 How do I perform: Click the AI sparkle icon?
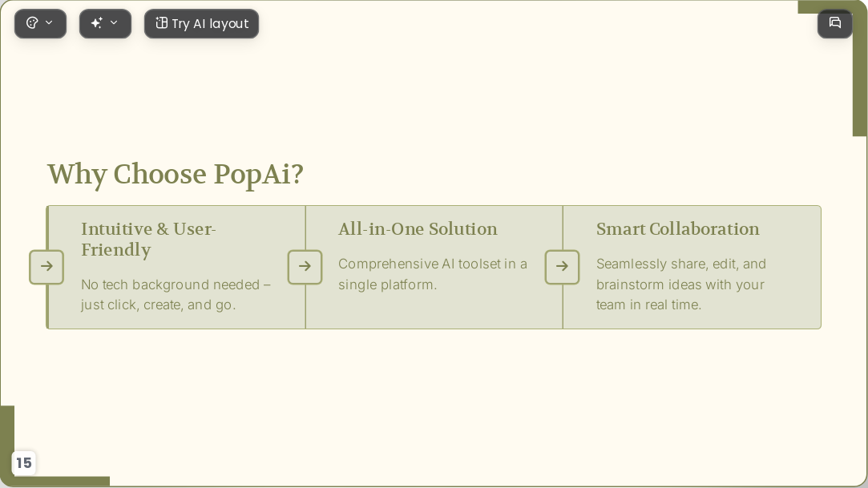point(96,22)
